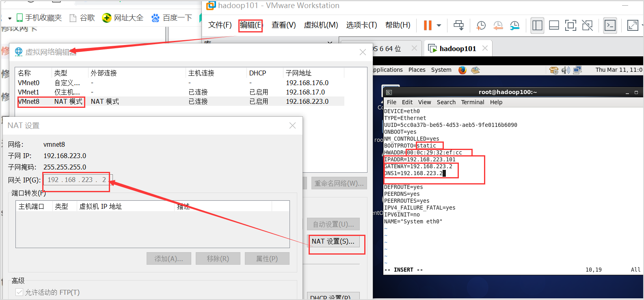Viewport: 644px width, 300px height.
Task: Revert to snapshot using the orange arrow clock icon
Action: tap(498, 25)
